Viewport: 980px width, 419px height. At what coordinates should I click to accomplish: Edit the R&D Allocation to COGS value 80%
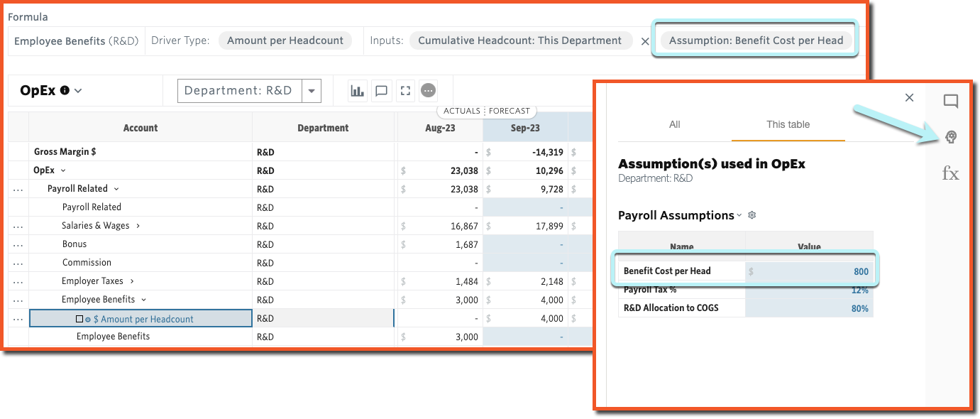point(809,308)
